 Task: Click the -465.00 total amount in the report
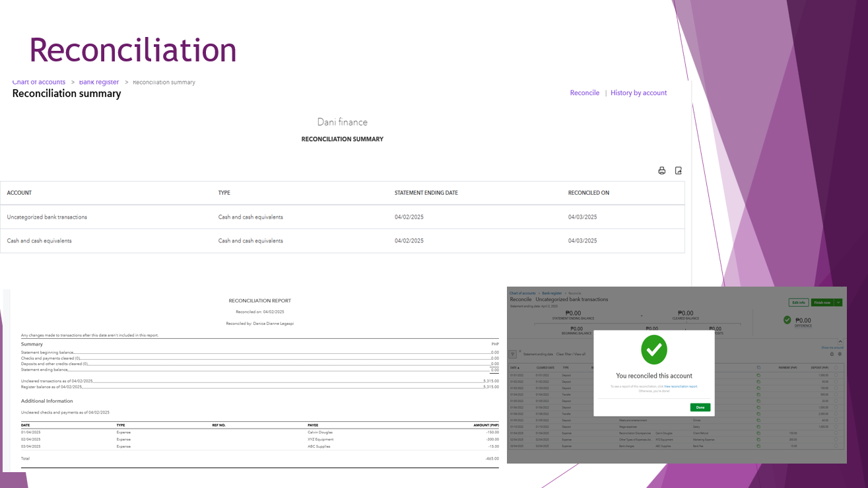[492, 458]
